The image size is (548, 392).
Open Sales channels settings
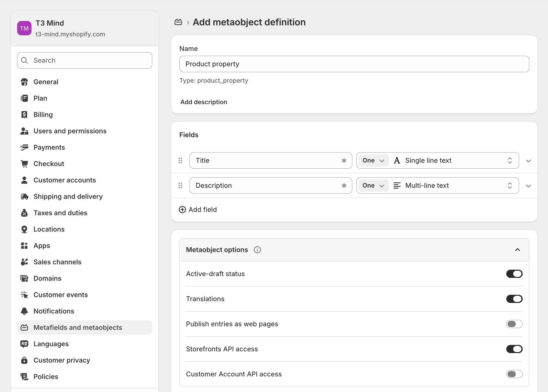(x=85, y=262)
